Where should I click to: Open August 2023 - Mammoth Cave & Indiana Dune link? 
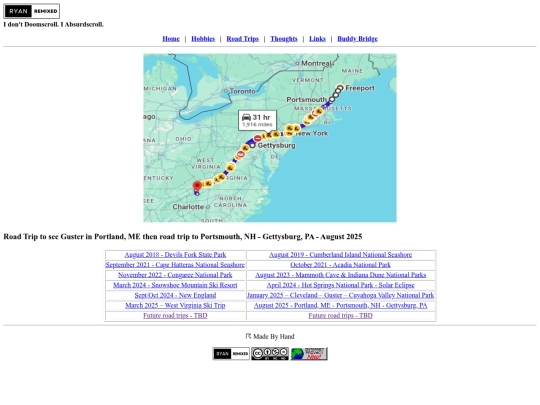[x=340, y=275]
